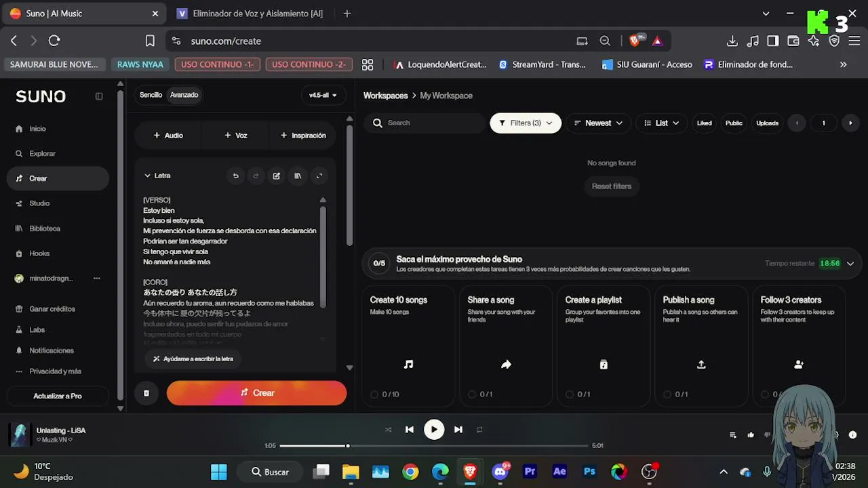Show more bookmarks with the overflow chevron
Image resolution: width=868 pixels, height=488 pixels.
point(844,64)
